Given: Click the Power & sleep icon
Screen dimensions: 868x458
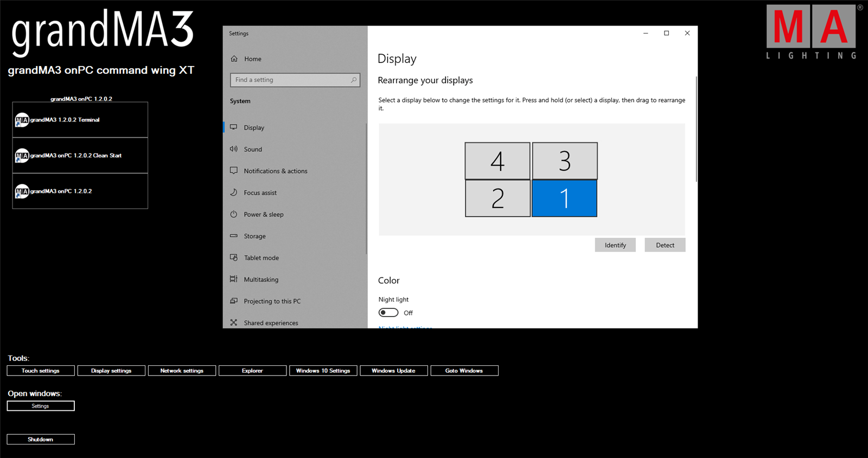Looking at the screenshot, I should [234, 214].
